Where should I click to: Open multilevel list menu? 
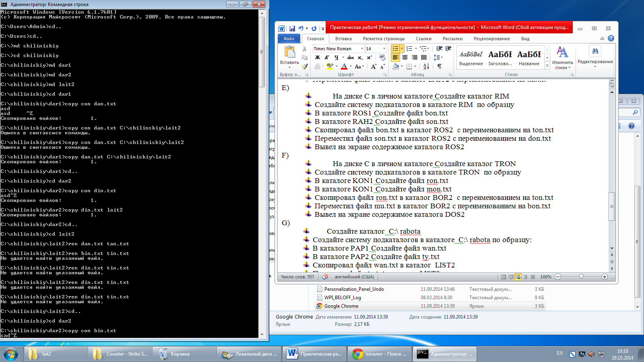424,49
